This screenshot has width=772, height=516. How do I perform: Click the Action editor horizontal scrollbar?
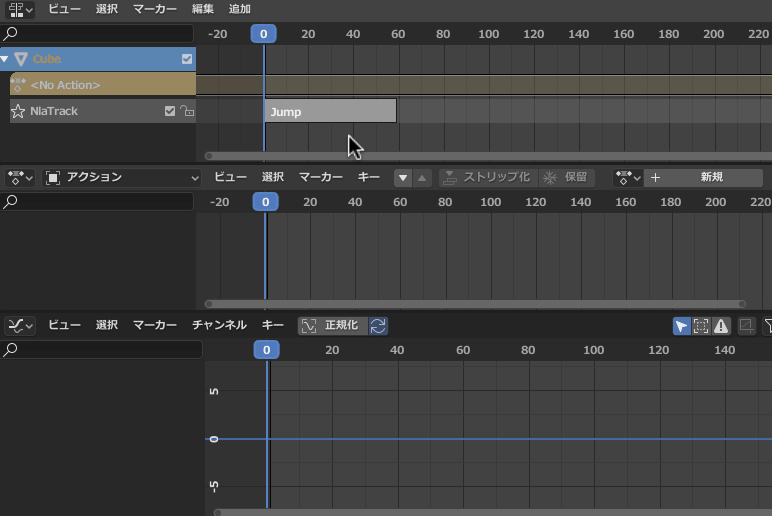[475, 304]
